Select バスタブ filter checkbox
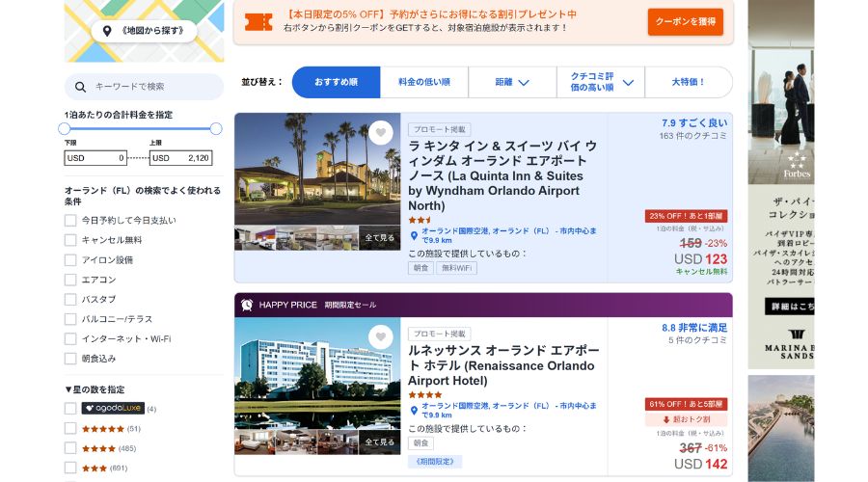Screen dimensions: 868x482 pos(70,300)
